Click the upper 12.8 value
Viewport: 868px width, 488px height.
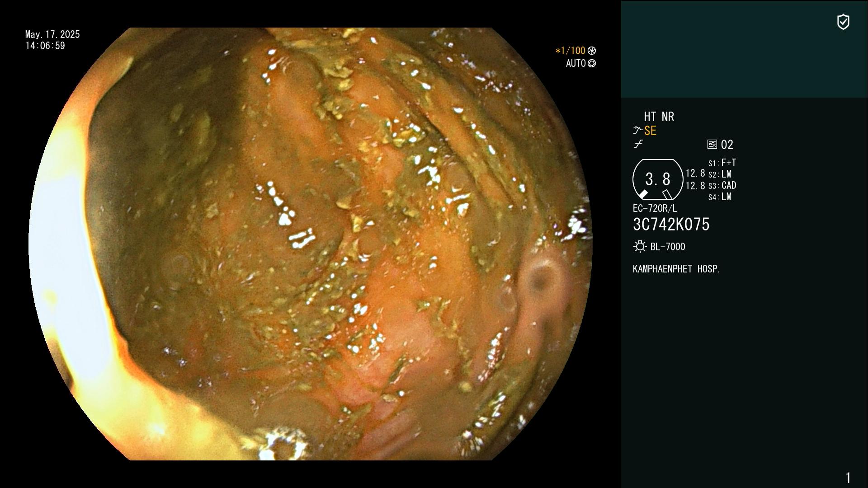695,173
